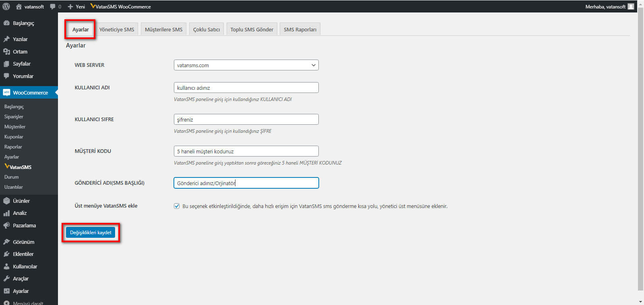644x305 pixels.
Task: Click the Eklentiler plugin icon
Action: pyautogui.click(x=6, y=254)
